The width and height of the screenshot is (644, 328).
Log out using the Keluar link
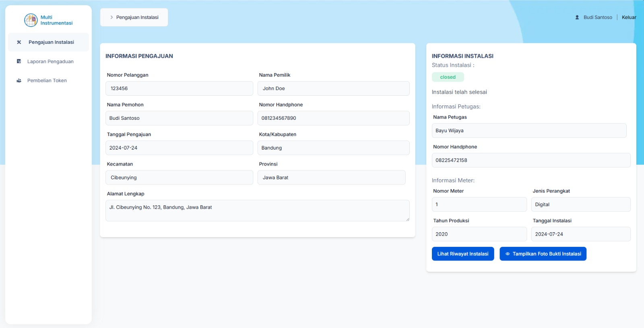coord(629,17)
